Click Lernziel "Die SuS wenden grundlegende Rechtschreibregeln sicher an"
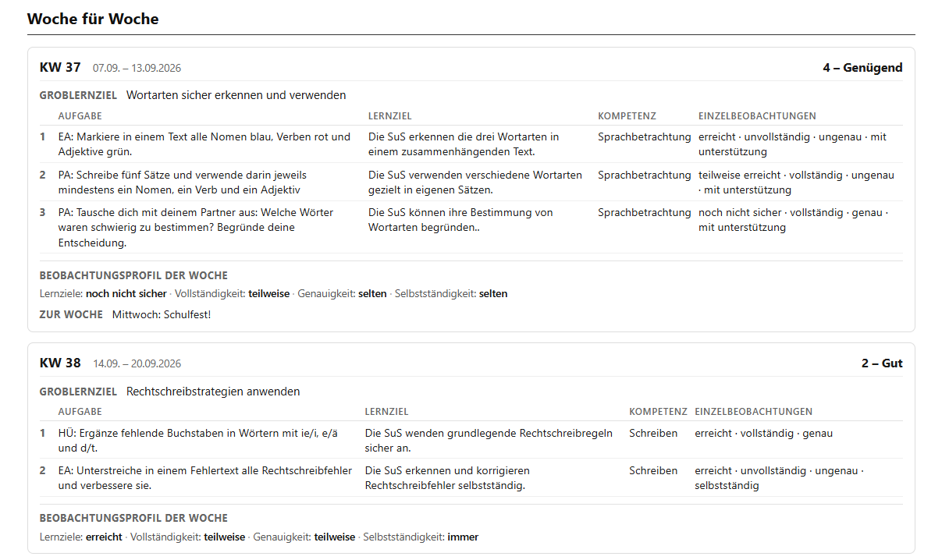Viewport: 949px width, 560px height. click(x=489, y=441)
